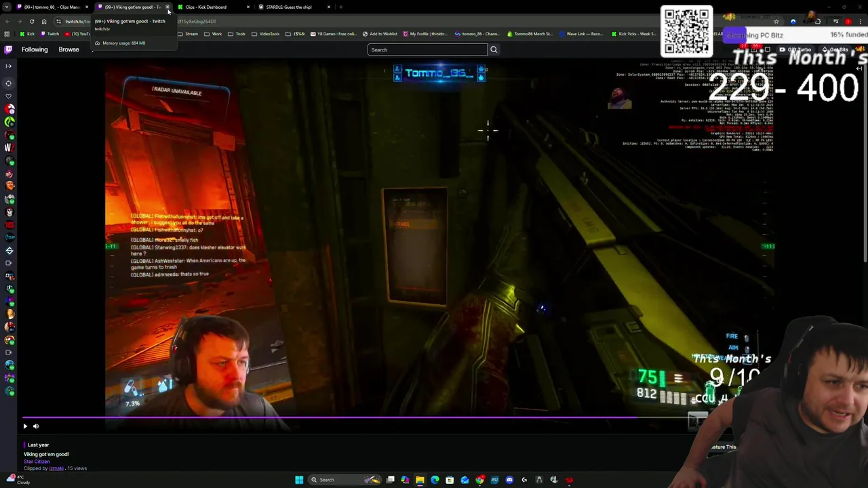Viewport: 868px width, 488px height.
Task: Open the Mail app on the taskbar
Action: pyautogui.click(x=465, y=480)
